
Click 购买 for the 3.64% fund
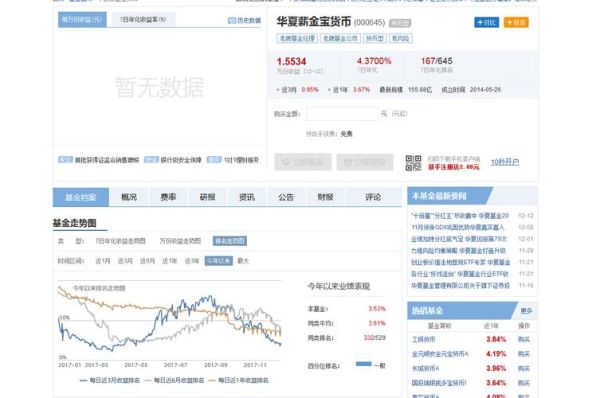click(524, 383)
